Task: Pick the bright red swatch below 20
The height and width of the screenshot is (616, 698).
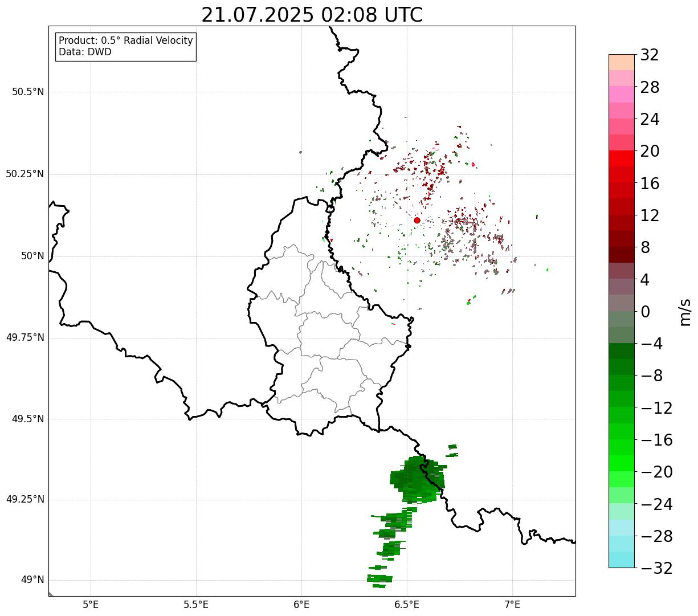Action: pyautogui.click(x=621, y=158)
